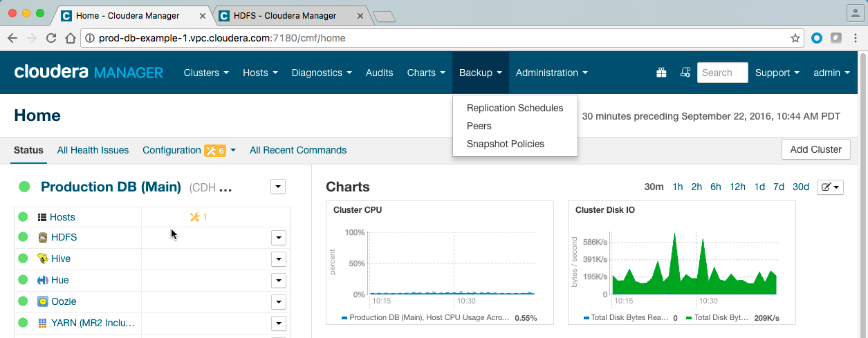Reload the page with the refresh icon

coord(51,38)
